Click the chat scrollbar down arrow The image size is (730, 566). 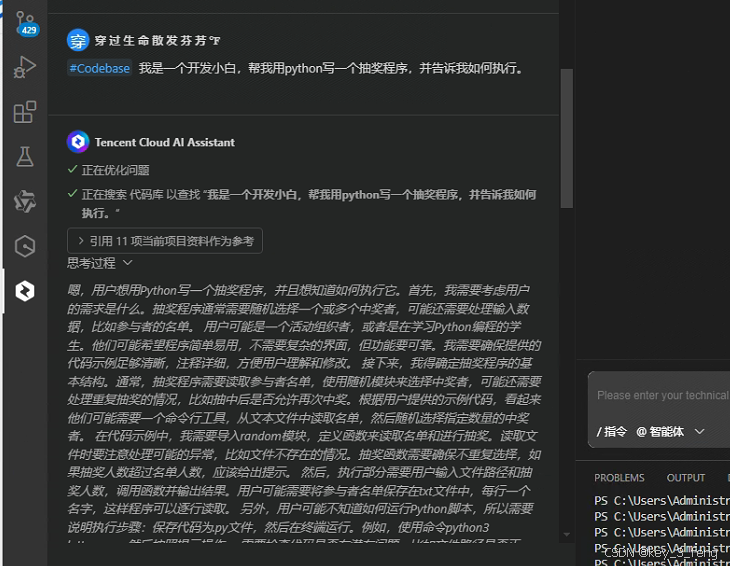pos(566,534)
